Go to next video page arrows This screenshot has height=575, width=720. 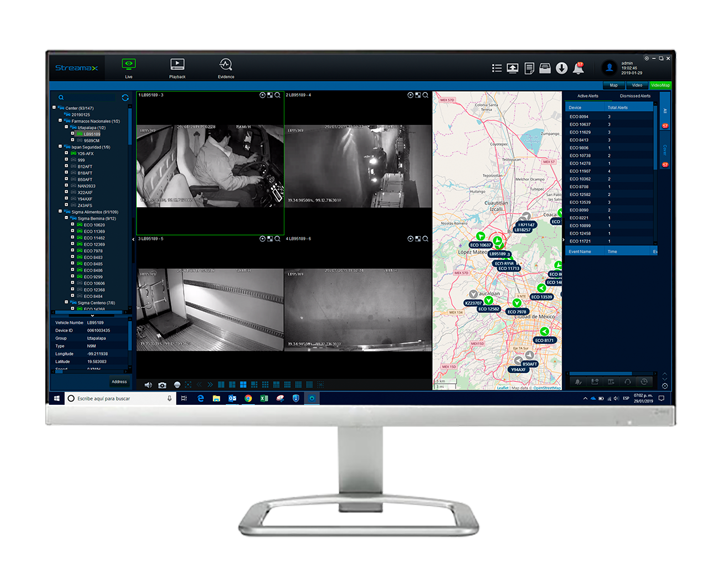[x=210, y=385]
